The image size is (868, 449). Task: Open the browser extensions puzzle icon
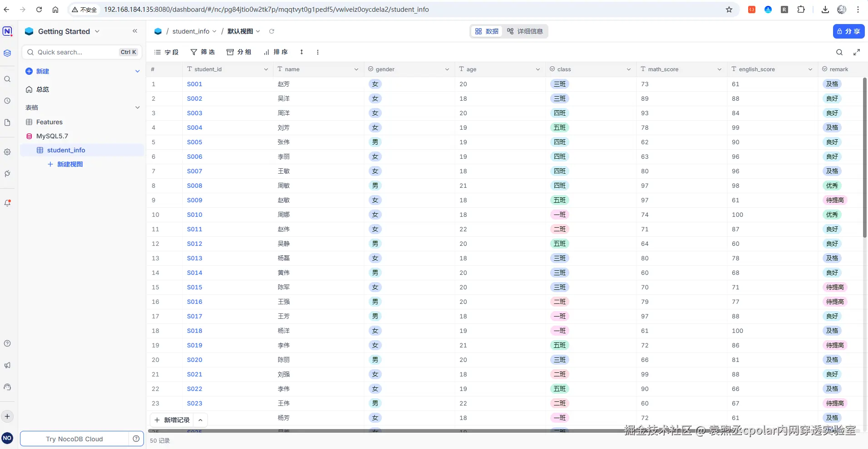pyautogui.click(x=801, y=10)
